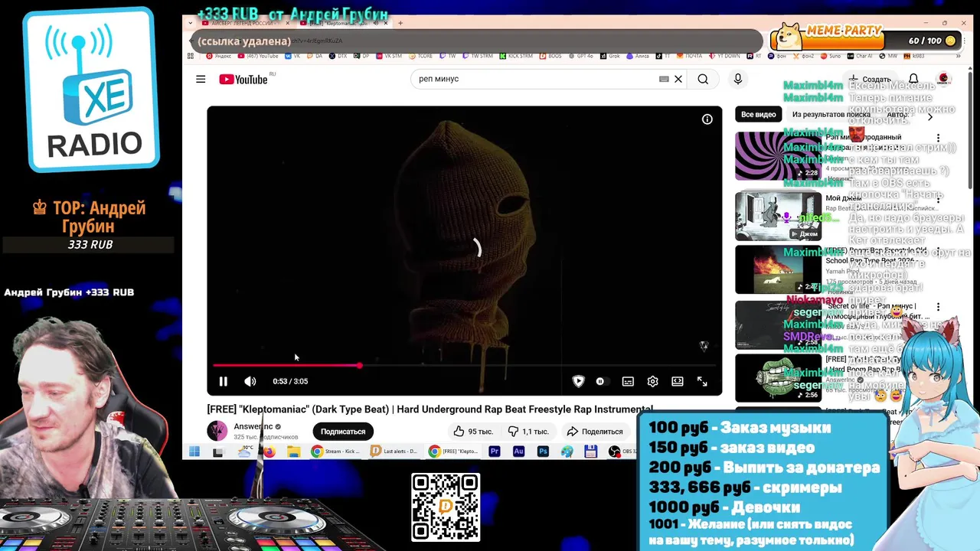Viewport: 980px width, 551px height.
Task: Click the shield icon in player controls
Action: click(x=578, y=381)
